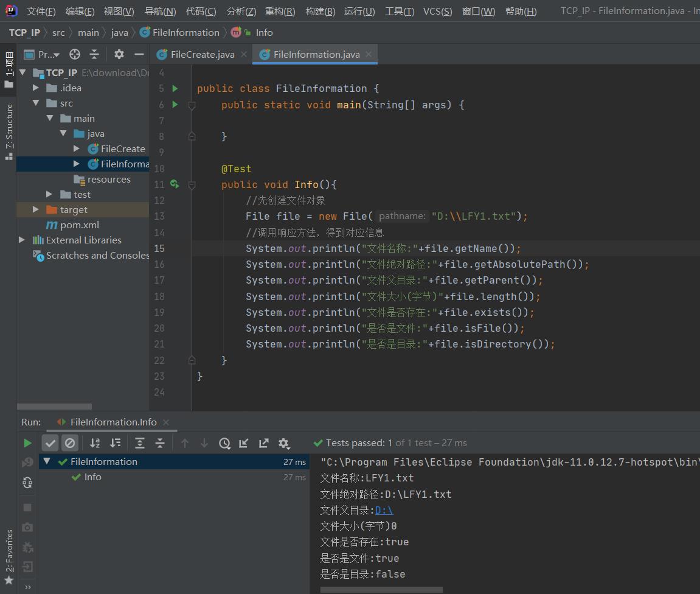Expand External Libraries node
The height and width of the screenshot is (594, 700).
23,240
